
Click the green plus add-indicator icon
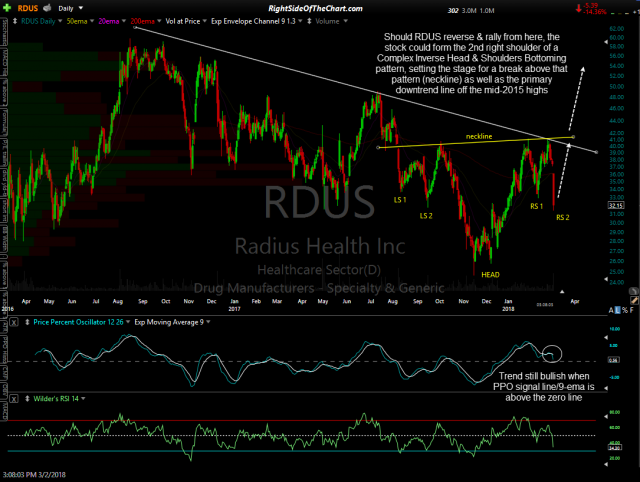tap(7, 7)
